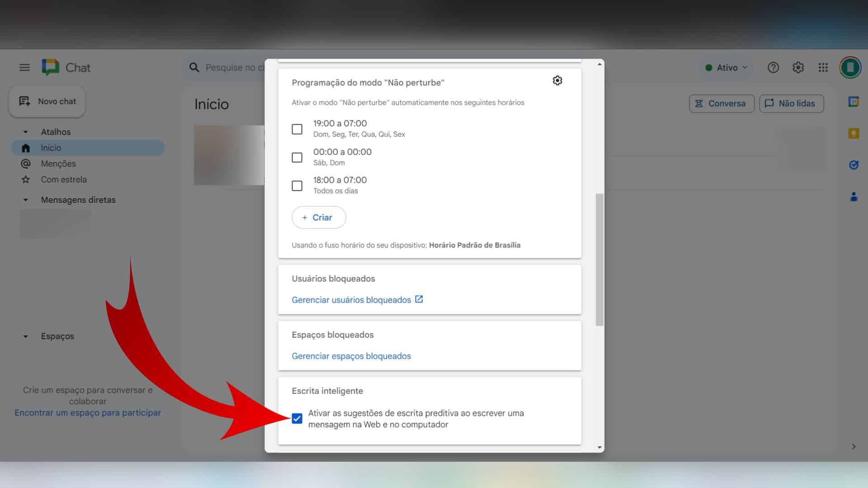
Task: Enable Escrita inteligente predictive writing checkbox
Action: (x=297, y=418)
